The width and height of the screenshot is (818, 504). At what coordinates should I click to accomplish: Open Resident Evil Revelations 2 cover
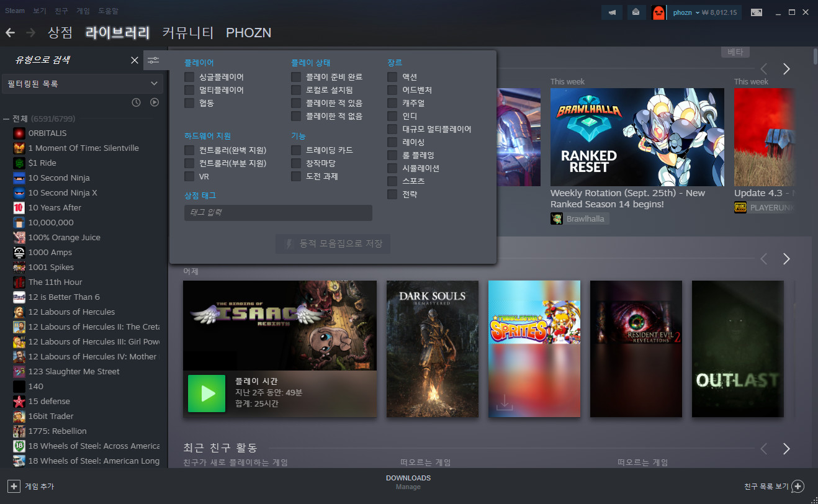636,349
